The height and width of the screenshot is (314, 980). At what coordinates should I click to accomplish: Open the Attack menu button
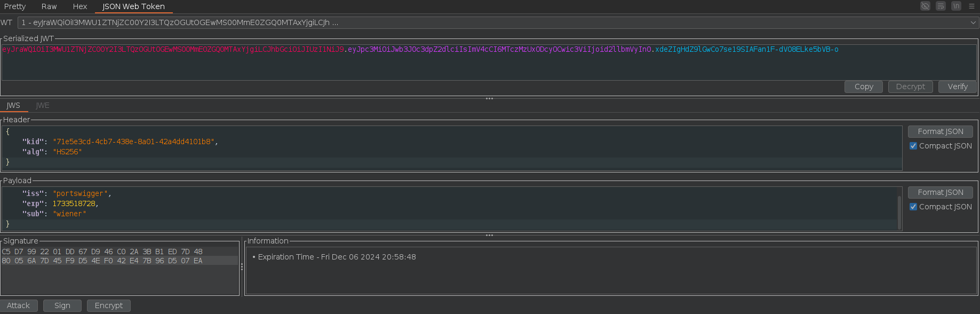point(19,305)
